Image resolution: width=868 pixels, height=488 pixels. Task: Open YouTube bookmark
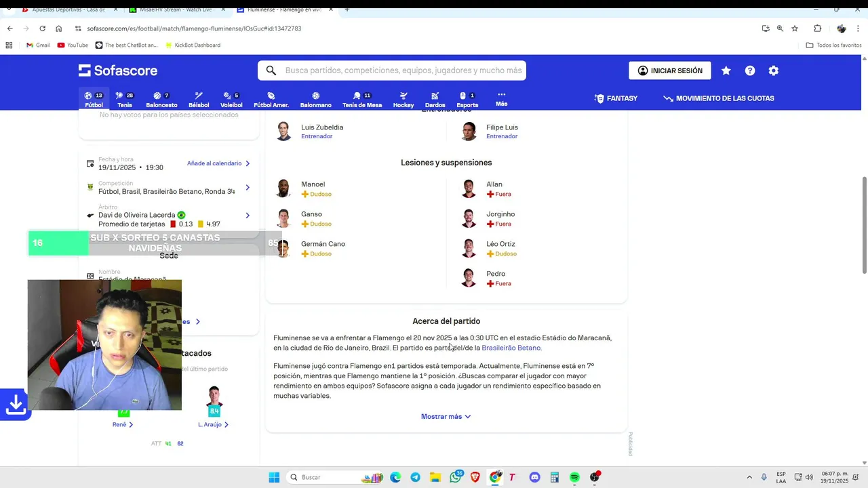[73, 45]
